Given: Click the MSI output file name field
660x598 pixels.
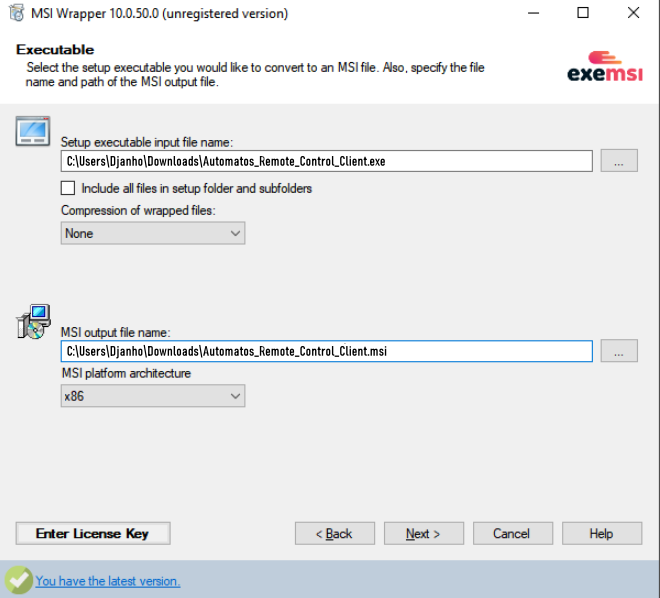Looking at the screenshot, I should pos(327,351).
